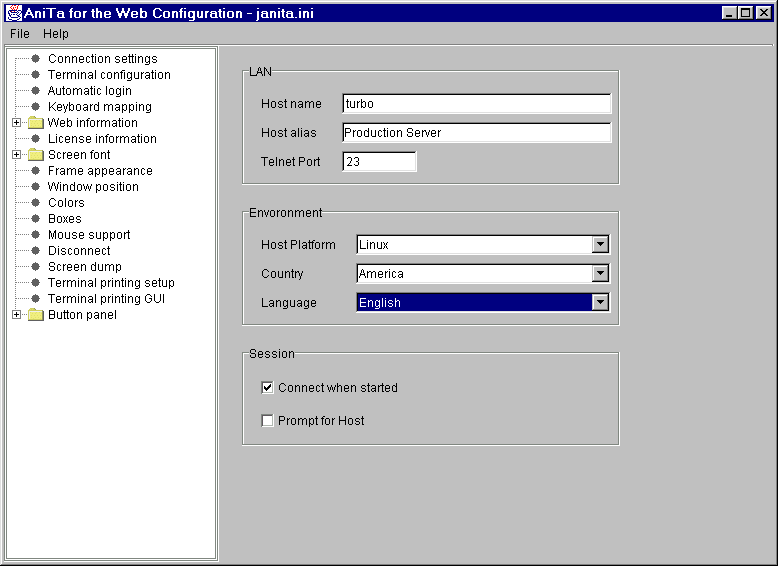Select Frame appearance in the tree
This screenshot has width=778, height=566.
pyautogui.click(x=100, y=171)
